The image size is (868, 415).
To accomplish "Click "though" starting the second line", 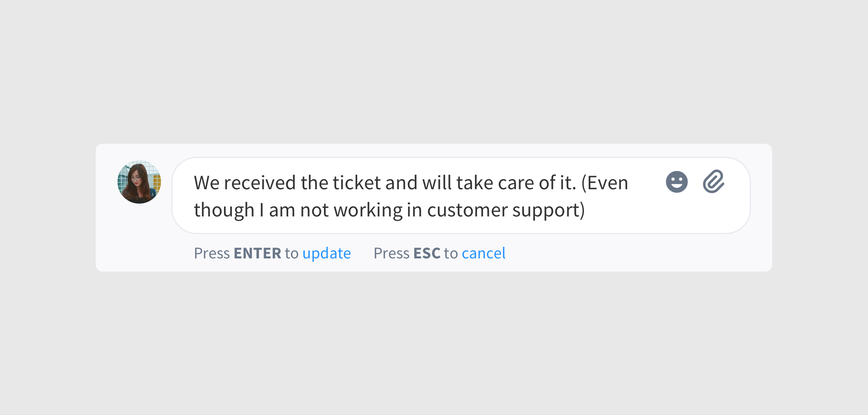I will (224, 211).
